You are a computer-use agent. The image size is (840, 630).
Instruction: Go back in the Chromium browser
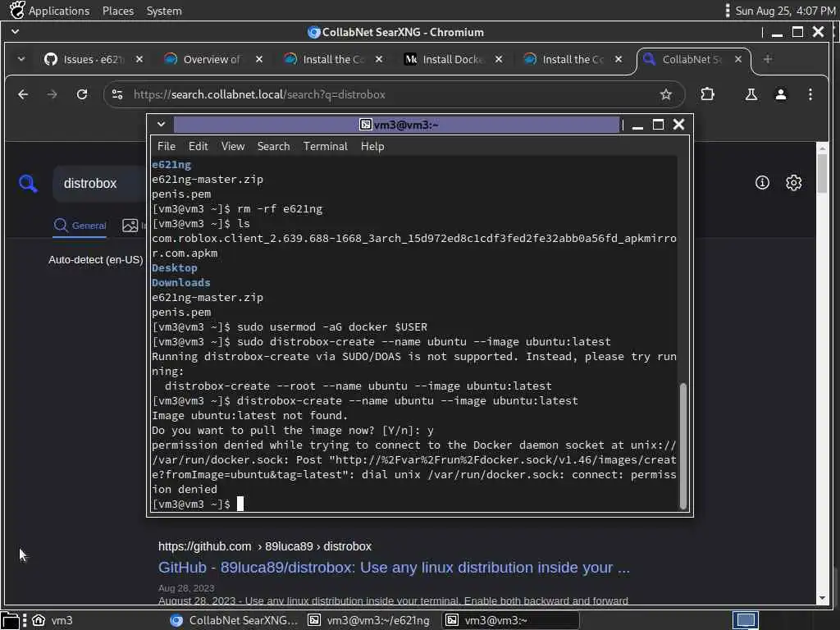(23, 95)
